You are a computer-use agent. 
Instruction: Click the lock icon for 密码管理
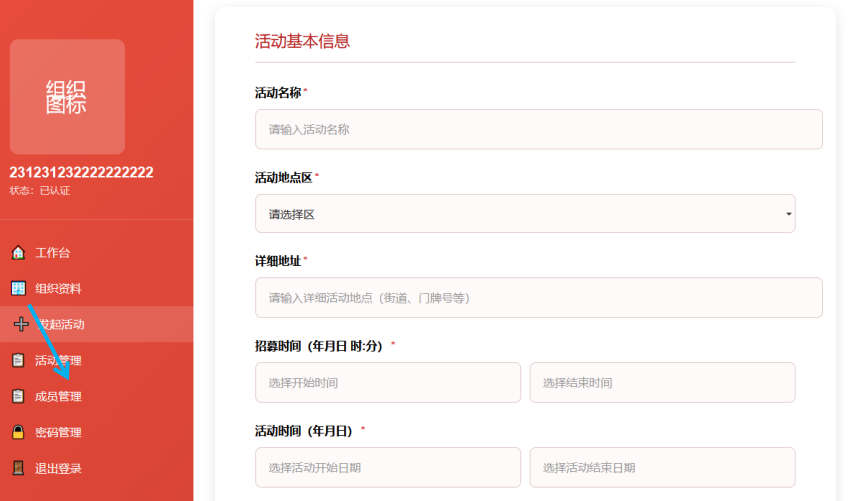tap(18, 433)
